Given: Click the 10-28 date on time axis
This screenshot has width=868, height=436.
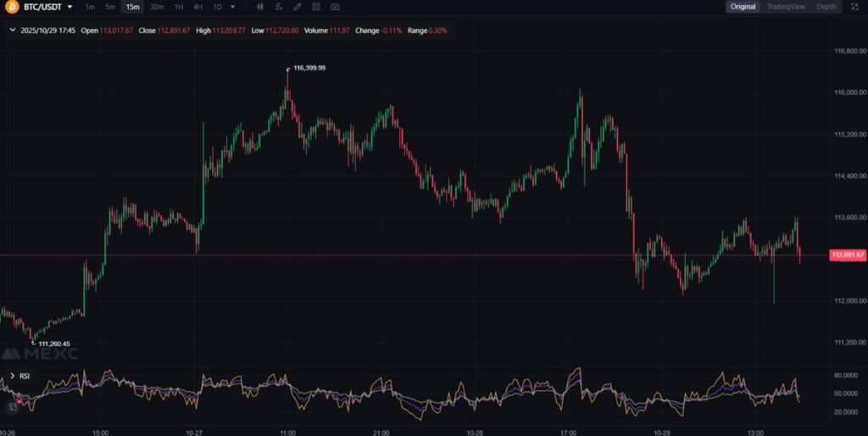Looking at the screenshot, I should 475,432.
